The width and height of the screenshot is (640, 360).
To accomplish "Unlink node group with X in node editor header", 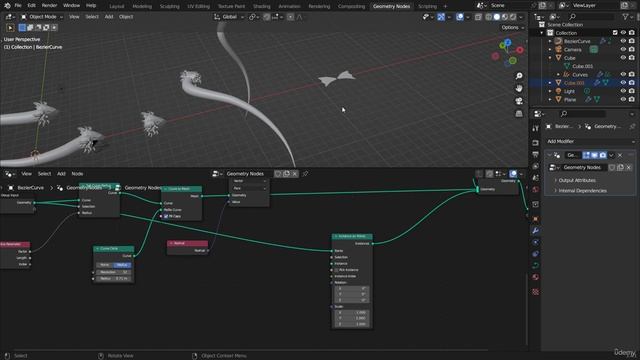I will point(295,174).
